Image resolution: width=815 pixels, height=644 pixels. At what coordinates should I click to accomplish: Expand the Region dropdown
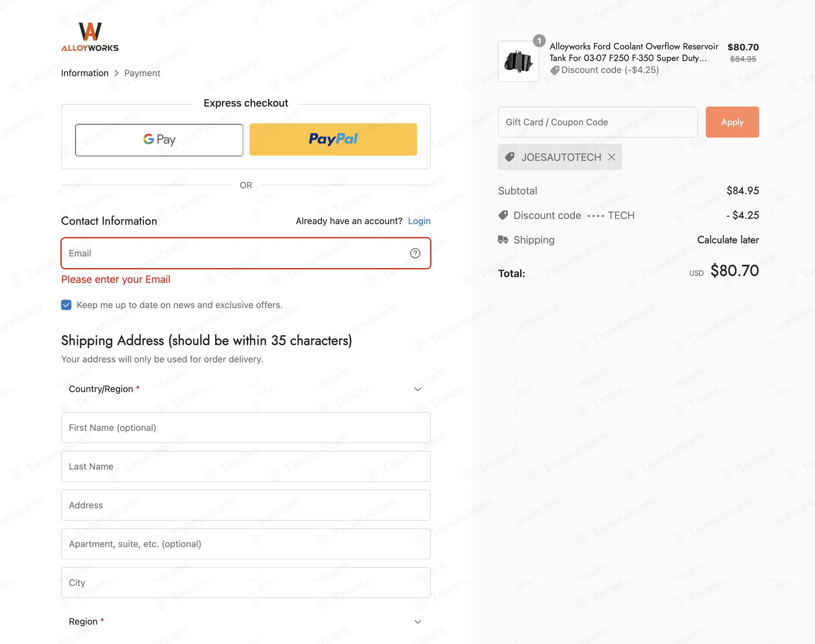pos(246,621)
